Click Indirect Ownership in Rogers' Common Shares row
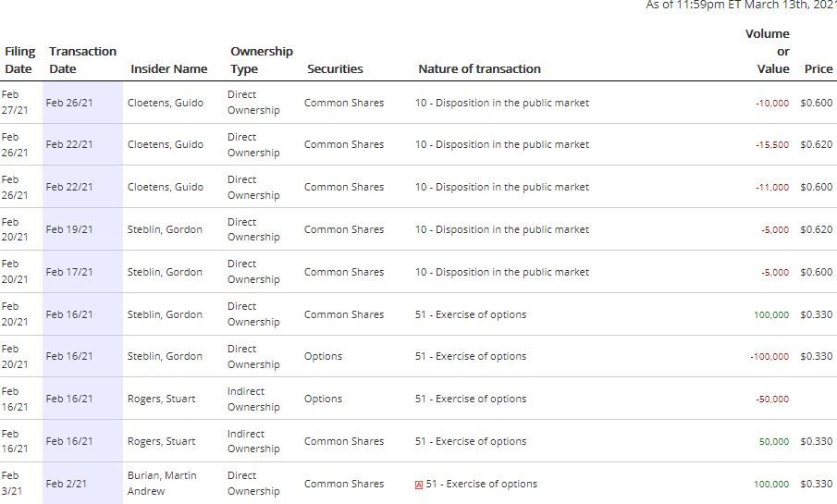This screenshot has height=504, width=837. (253, 441)
